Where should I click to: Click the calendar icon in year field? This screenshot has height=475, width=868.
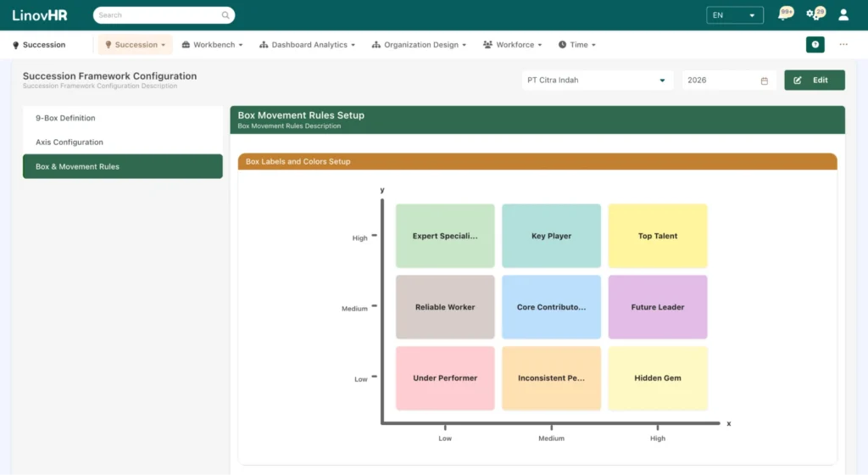click(x=764, y=81)
